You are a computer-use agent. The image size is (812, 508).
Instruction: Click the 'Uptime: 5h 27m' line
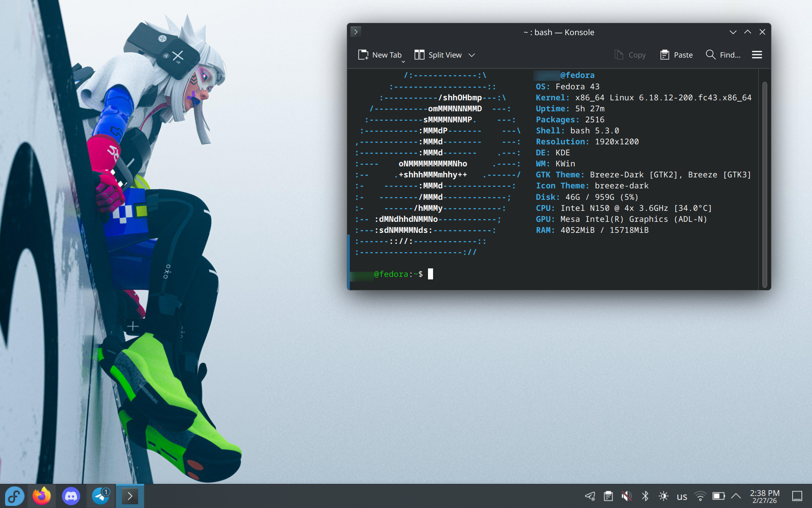[x=570, y=108]
